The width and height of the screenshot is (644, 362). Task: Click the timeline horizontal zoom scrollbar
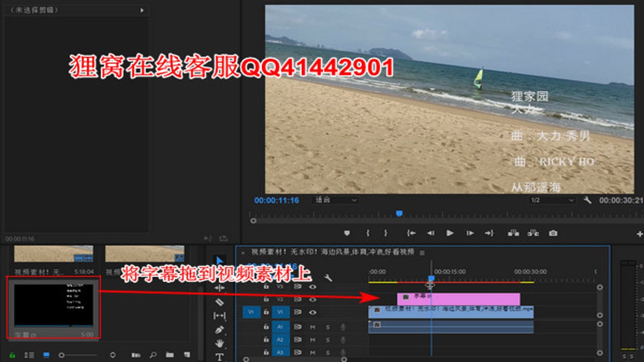pyautogui.click(x=294, y=359)
